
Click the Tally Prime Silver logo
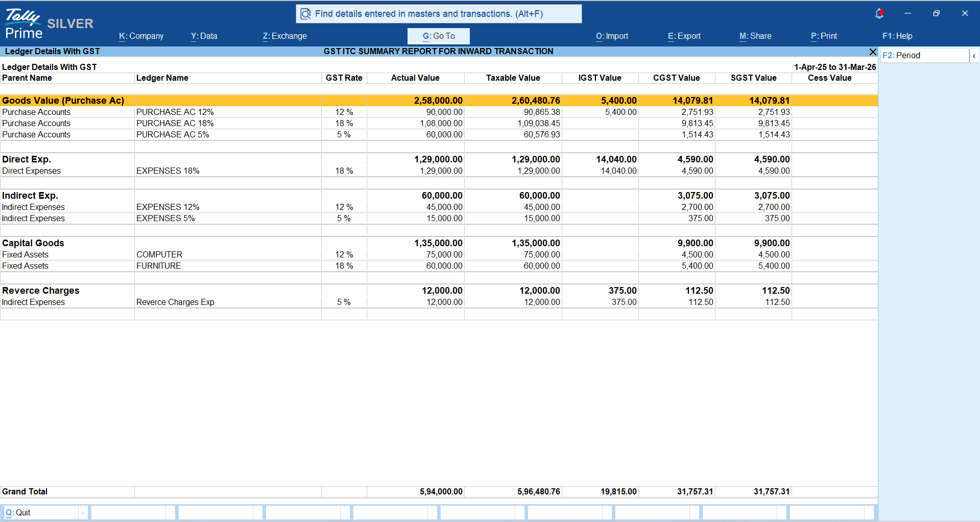[x=49, y=24]
